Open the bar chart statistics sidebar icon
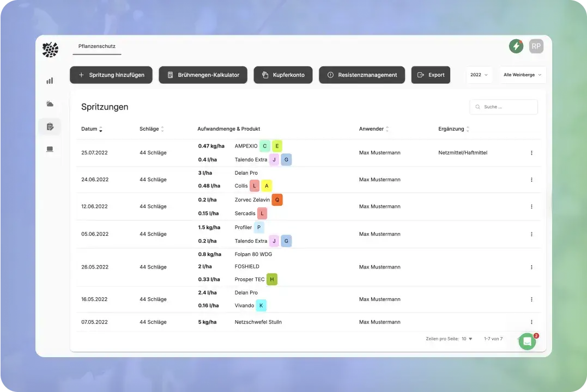This screenshot has width=587, height=392. tap(50, 81)
